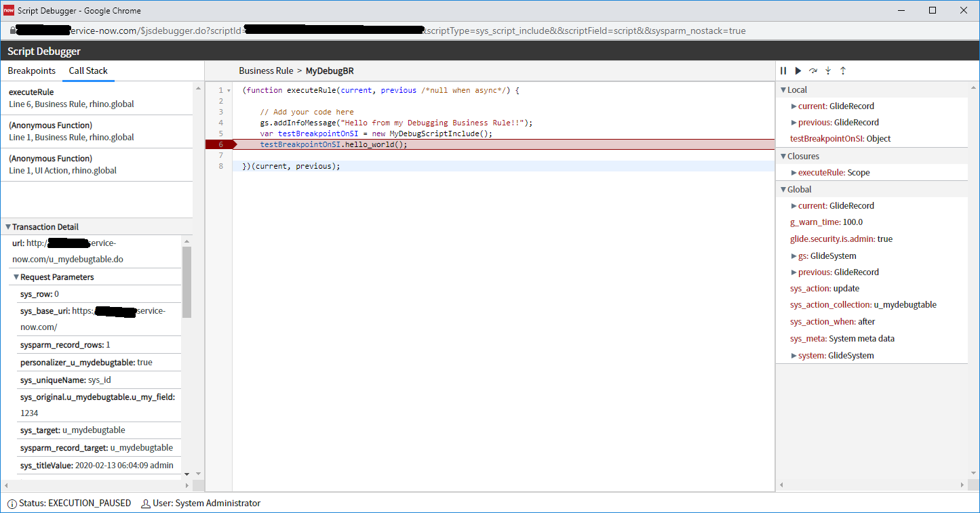Image resolution: width=980 pixels, height=513 pixels.
Task: Fold function using line 1 arrow
Action: [229, 91]
